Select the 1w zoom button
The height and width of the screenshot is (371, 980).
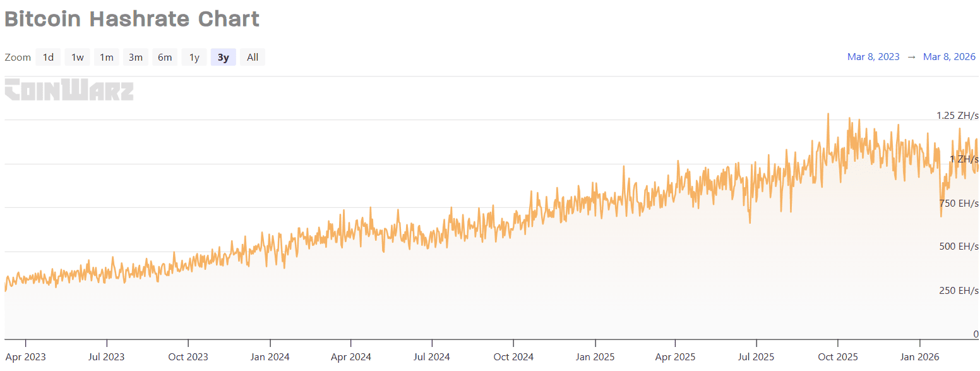coord(77,58)
